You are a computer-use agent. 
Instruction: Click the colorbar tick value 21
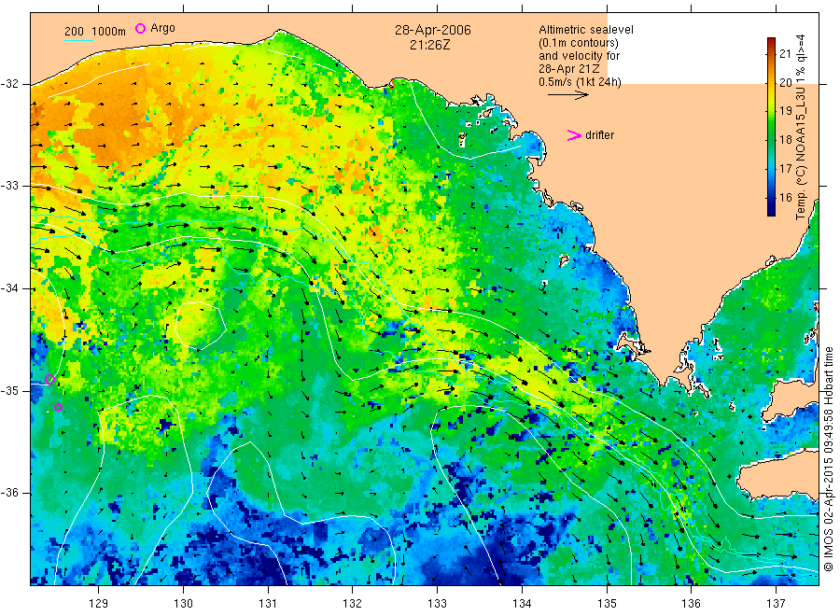[x=785, y=53]
